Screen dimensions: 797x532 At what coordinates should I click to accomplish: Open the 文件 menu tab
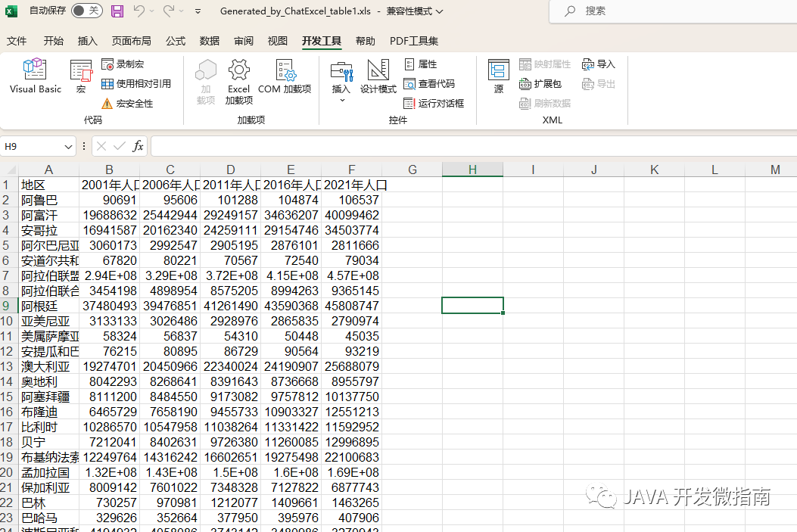tap(17, 41)
